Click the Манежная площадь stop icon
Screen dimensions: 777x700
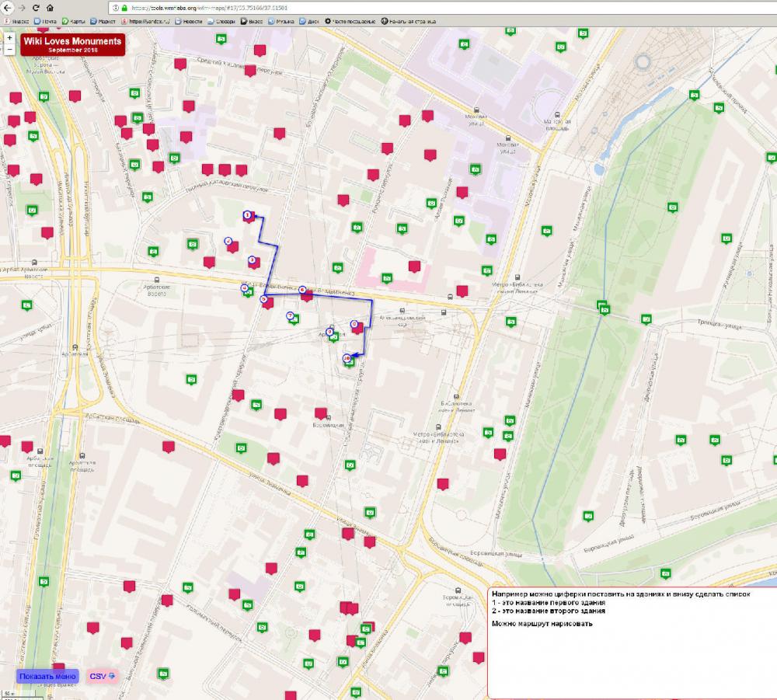[x=557, y=115]
